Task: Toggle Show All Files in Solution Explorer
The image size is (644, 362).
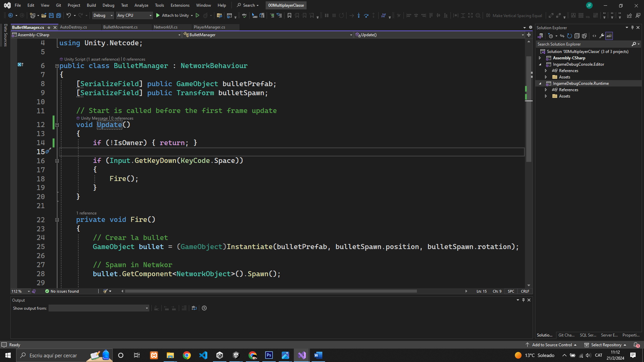Action: [x=584, y=36]
